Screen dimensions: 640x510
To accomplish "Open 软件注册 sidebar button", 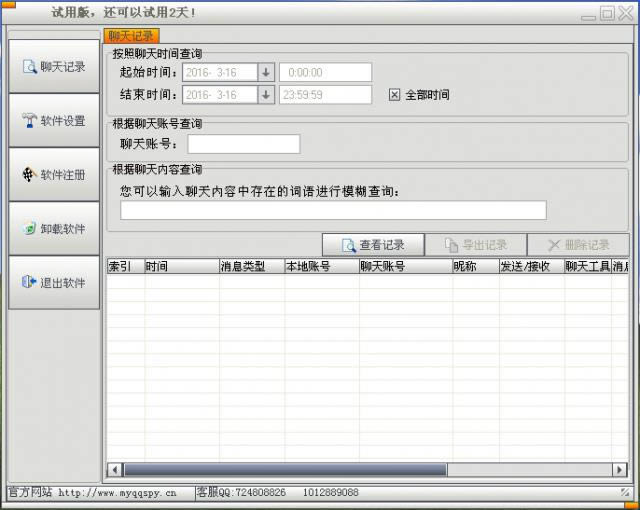I will 54,175.
